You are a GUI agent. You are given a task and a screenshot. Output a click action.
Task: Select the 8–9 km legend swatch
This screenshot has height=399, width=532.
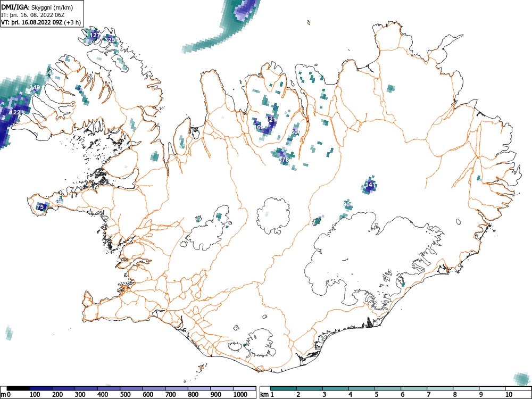tap(467, 388)
